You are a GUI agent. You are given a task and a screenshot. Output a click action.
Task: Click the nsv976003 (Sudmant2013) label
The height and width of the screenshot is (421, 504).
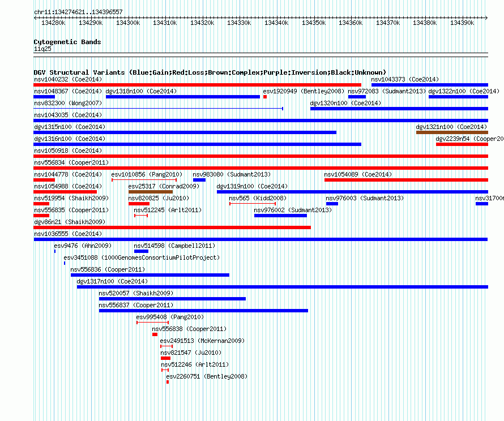365,198
